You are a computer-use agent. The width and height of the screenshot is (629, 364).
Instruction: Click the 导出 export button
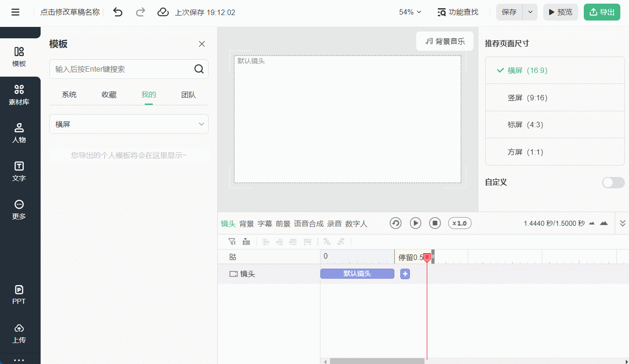[602, 12]
